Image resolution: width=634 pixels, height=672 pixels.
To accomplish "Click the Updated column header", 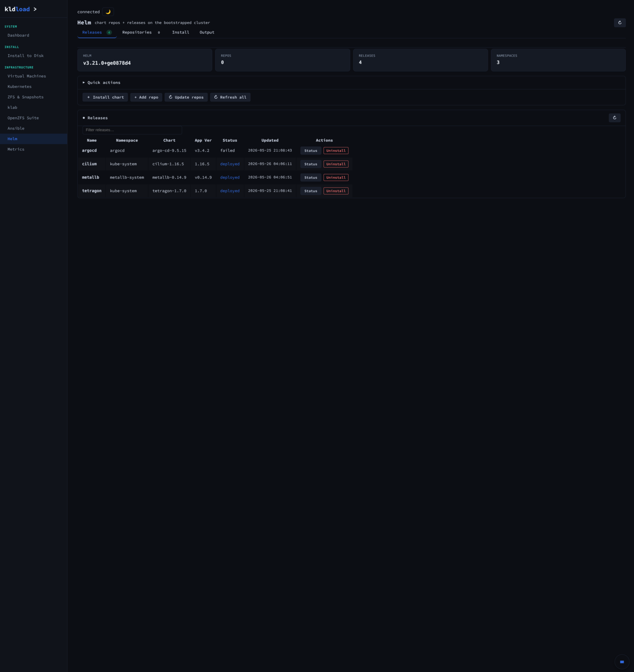I will (x=270, y=140).
